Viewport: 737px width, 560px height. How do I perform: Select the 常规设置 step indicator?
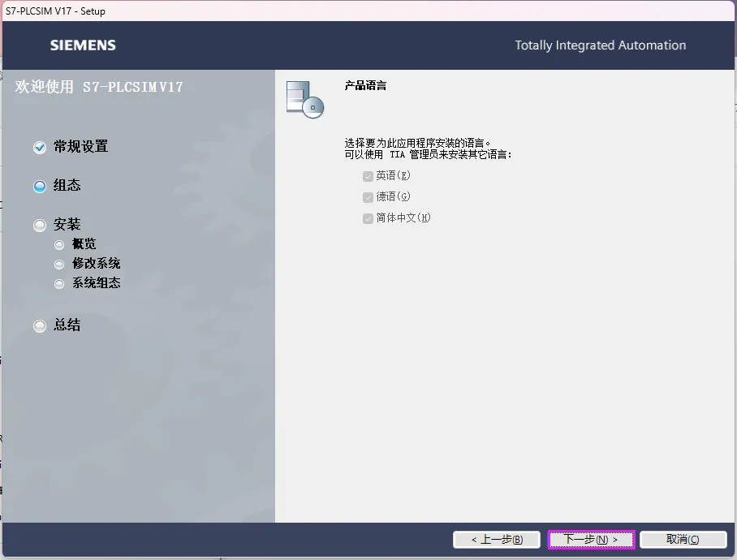click(x=40, y=148)
